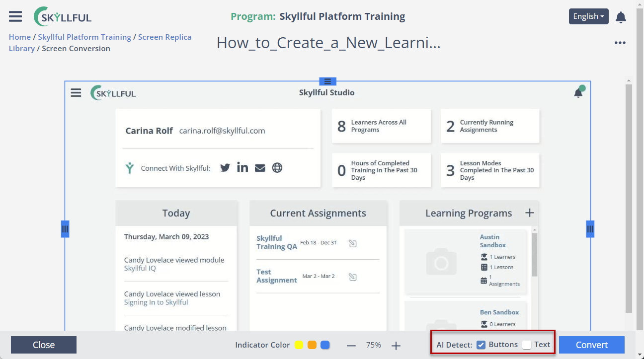Add a new learning program with plus icon
Viewport: 644px width, 359px height.
[530, 213]
